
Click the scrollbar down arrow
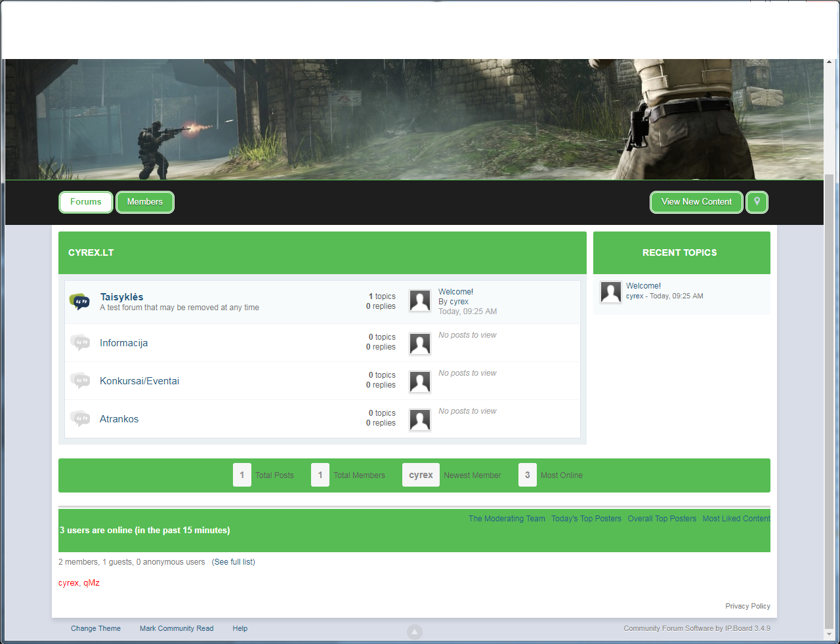click(x=829, y=635)
